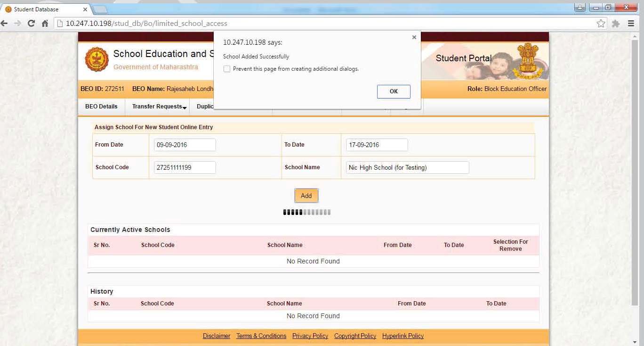Click the loading progress indicator below Add
The width and height of the screenshot is (644, 346).
pyautogui.click(x=306, y=212)
